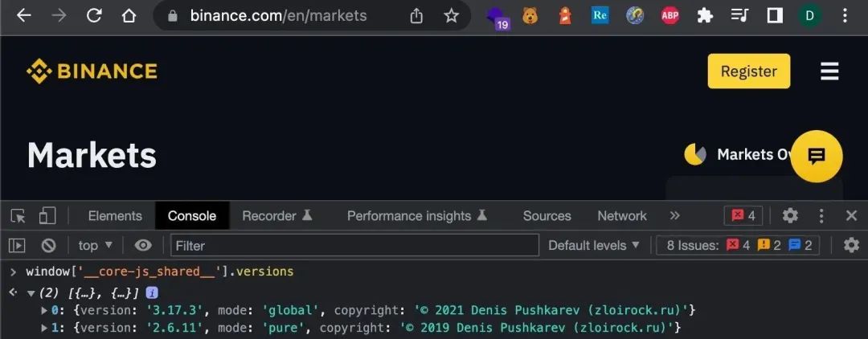Show more DevTools tabs with double chevron
868x339 pixels.
(674, 215)
